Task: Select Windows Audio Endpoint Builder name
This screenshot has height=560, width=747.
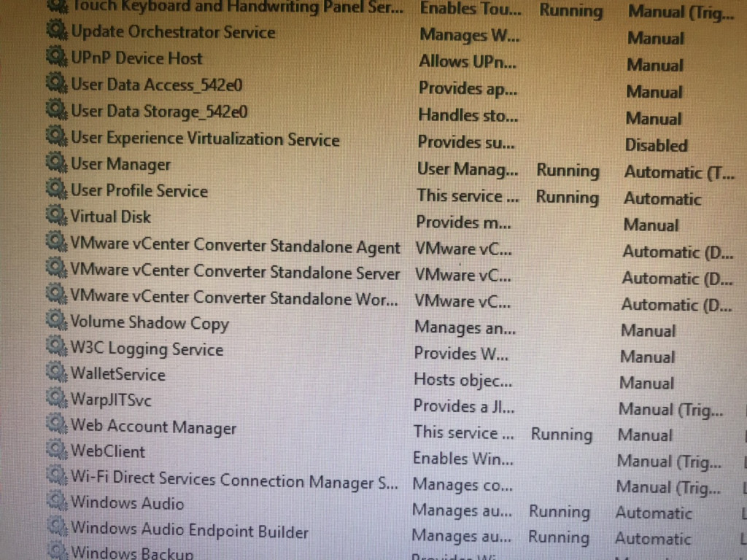Action: click(x=190, y=531)
